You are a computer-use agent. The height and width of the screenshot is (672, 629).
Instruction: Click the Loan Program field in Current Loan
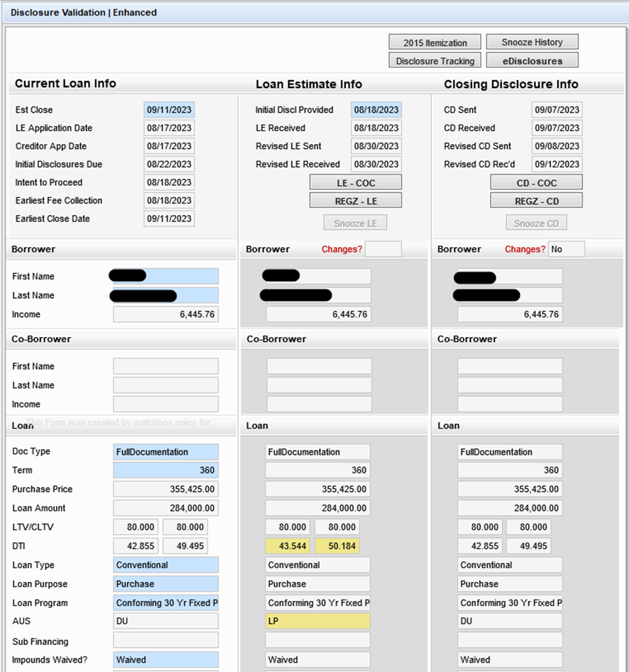tap(165, 603)
